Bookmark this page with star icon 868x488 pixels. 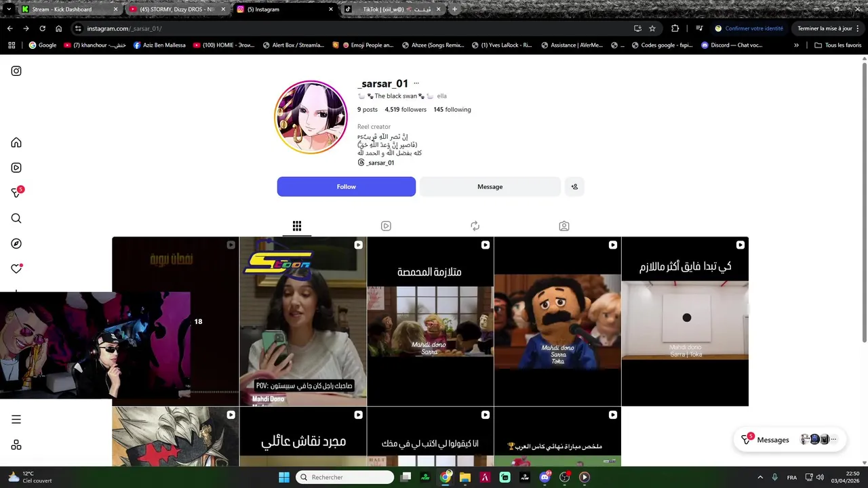[652, 28]
